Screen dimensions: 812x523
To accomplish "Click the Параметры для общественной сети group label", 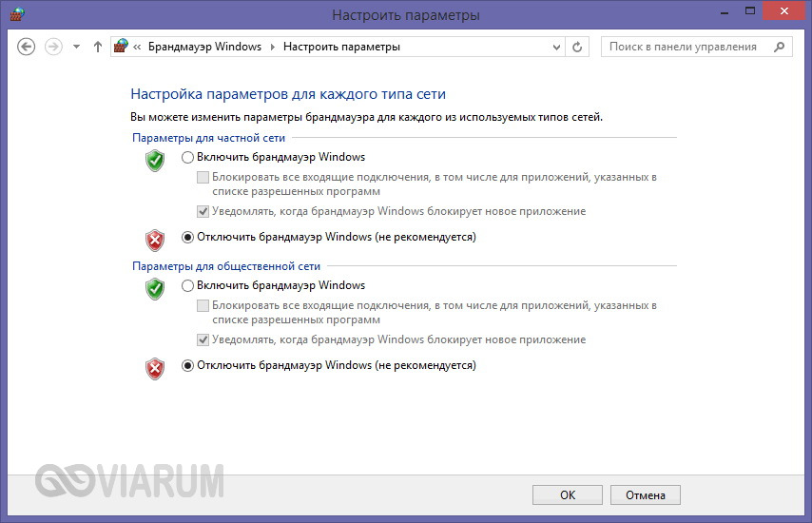I will [x=226, y=266].
